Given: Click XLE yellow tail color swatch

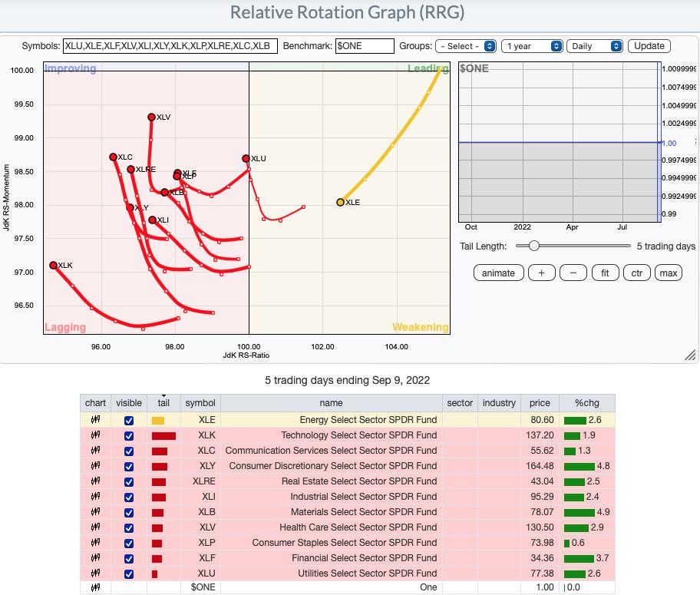Looking at the screenshot, I should (x=158, y=421).
